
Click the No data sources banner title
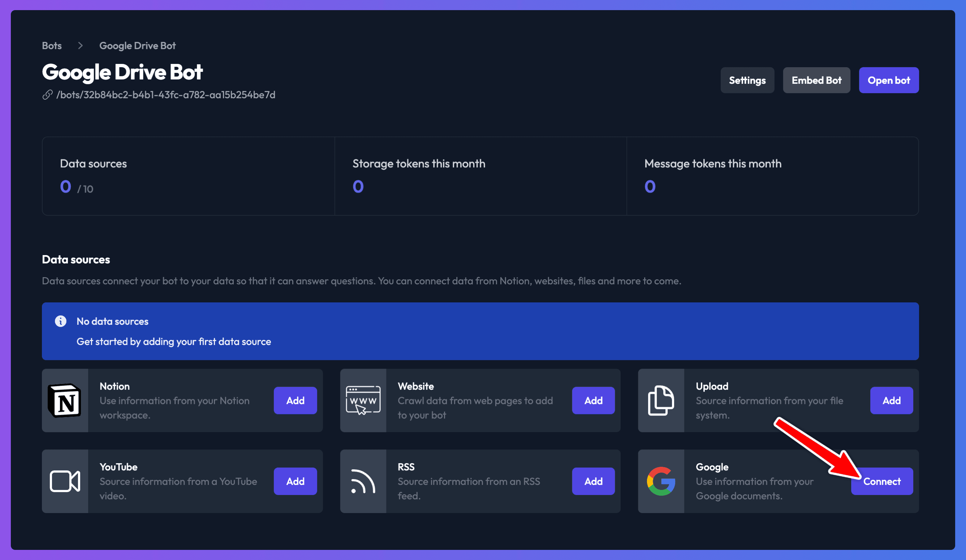[x=112, y=321]
